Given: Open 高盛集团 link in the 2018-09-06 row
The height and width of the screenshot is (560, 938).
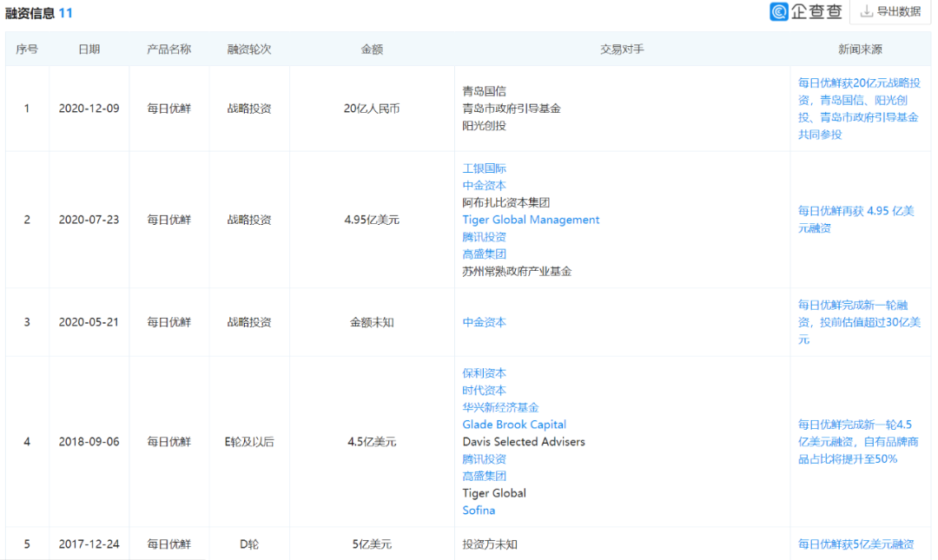Looking at the screenshot, I should [484, 476].
